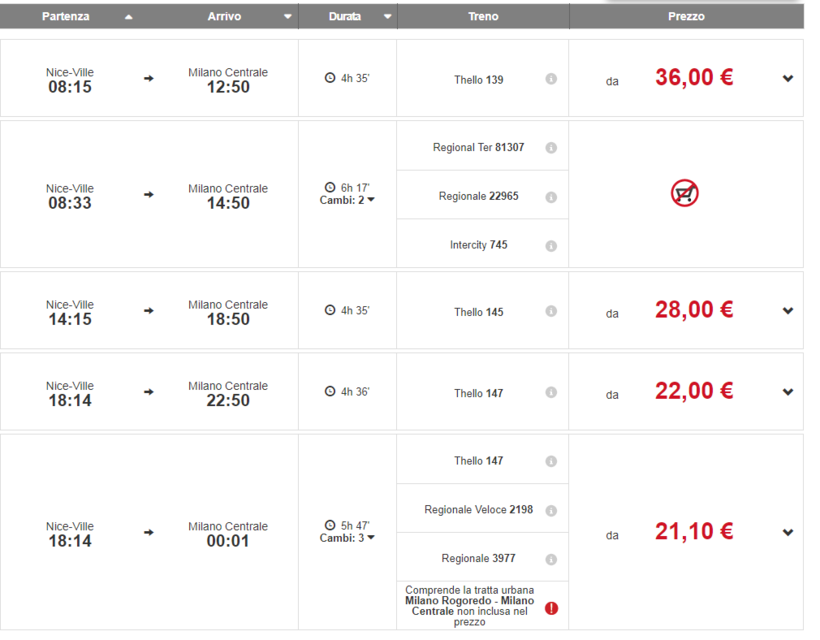Click info icon for Regional Ter 81307
820x640 pixels.
click(x=551, y=148)
